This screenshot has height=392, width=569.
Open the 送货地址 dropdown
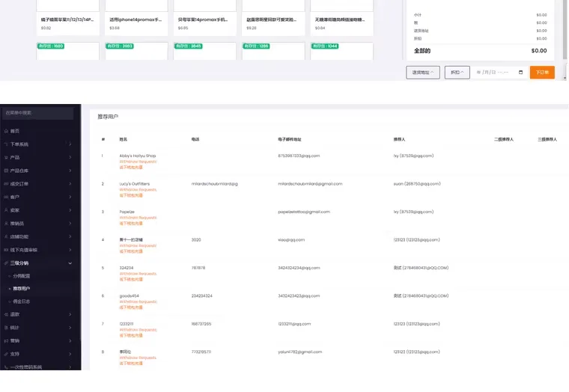point(422,73)
